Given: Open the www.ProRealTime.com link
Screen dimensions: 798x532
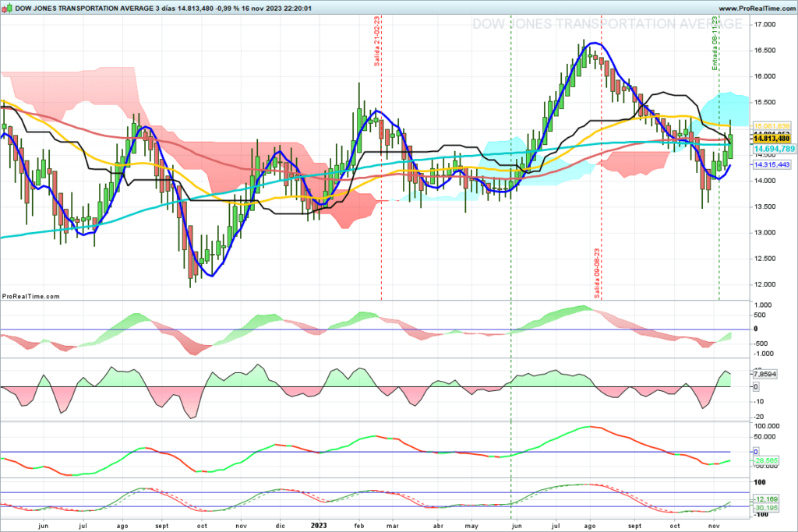Looking at the screenshot, I should (x=756, y=9).
